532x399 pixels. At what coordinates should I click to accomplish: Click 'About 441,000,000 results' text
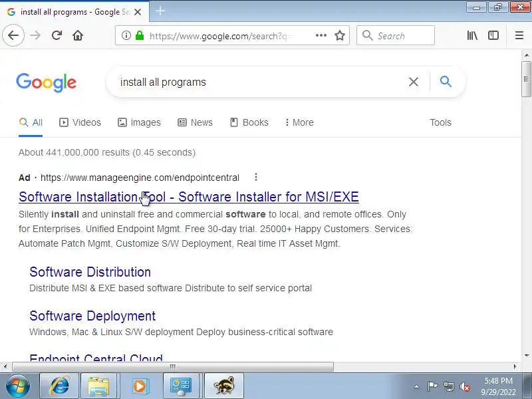pyautogui.click(x=74, y=152)
